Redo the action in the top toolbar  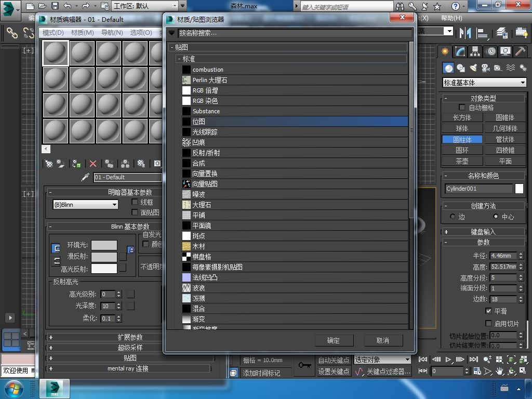click(86, 6)
